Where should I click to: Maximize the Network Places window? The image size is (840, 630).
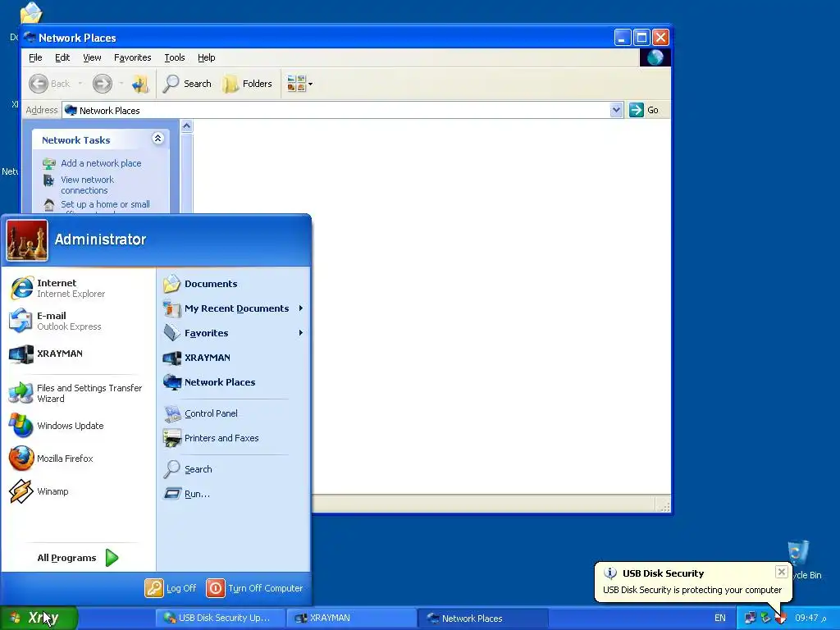[x=641, y=38]
